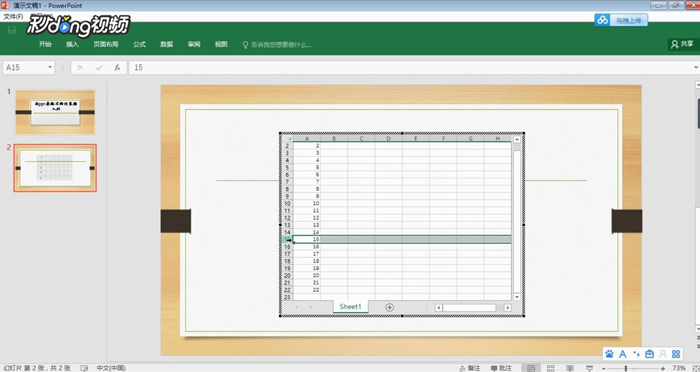This screenshot has height=372, width=700.
Task: Click cell A10 containing 10
Action: pyautogui.click(x=307, y=203)
